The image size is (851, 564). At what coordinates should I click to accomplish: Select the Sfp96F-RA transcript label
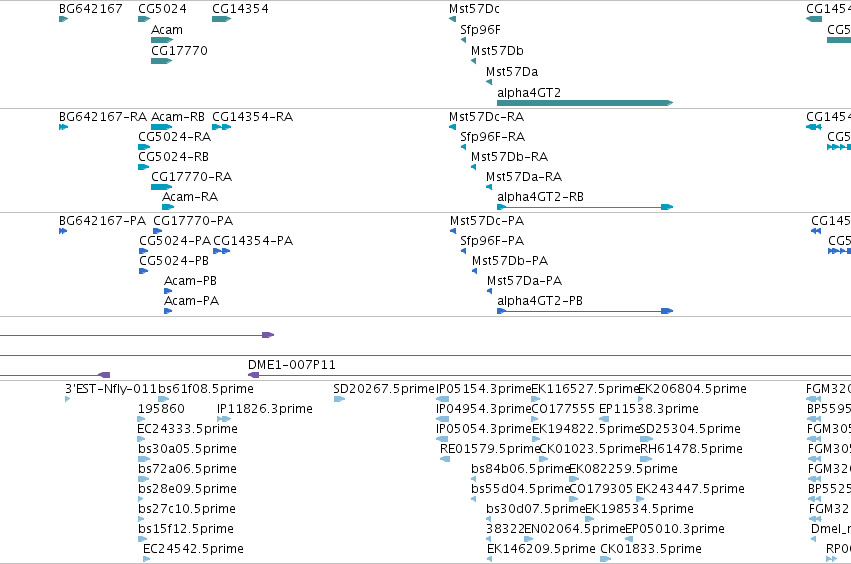click(x=492, y=137)
